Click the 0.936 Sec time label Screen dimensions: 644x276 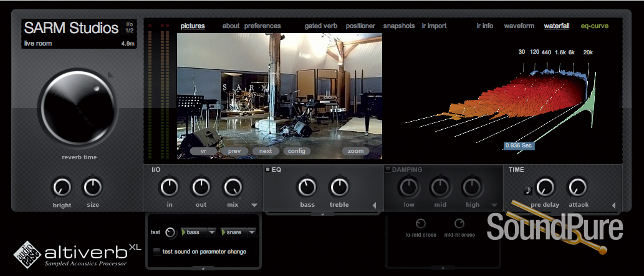(x=519, y=145)
